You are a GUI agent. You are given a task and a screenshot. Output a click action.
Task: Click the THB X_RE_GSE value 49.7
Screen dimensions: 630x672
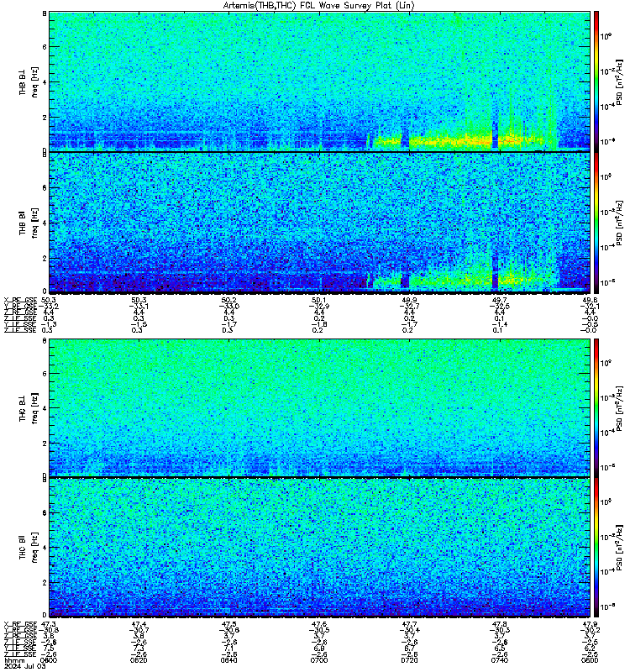[x=500, y=300]
